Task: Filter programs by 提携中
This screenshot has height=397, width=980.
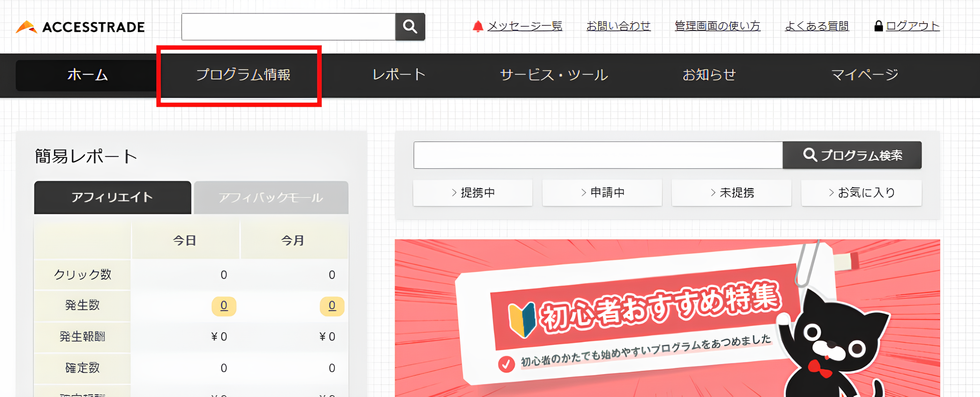Action: click(473, 193)
